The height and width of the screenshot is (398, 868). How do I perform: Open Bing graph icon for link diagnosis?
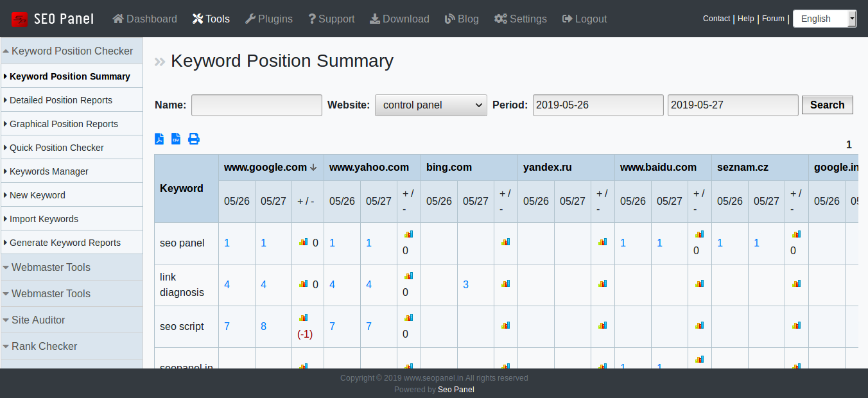[506, 284]
